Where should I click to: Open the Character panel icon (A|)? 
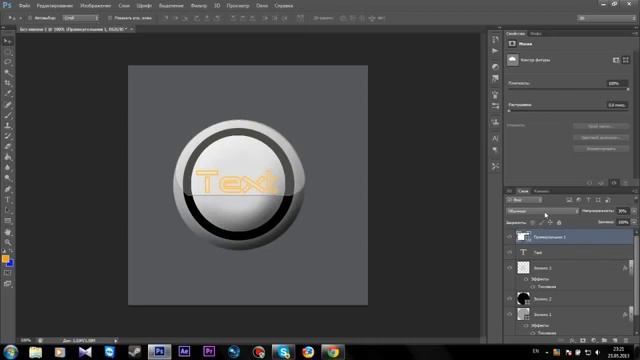click(x=495, y=139)
